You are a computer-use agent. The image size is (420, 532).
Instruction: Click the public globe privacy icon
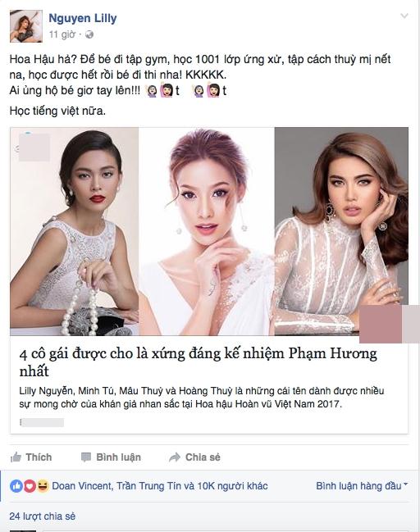tap(89, 34)
